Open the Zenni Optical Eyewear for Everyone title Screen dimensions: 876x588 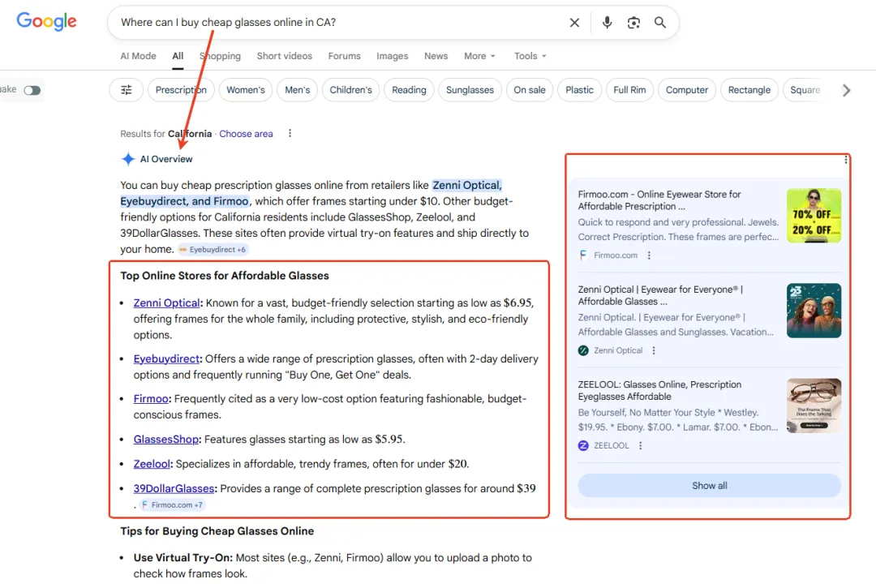[x=660, y=295]
